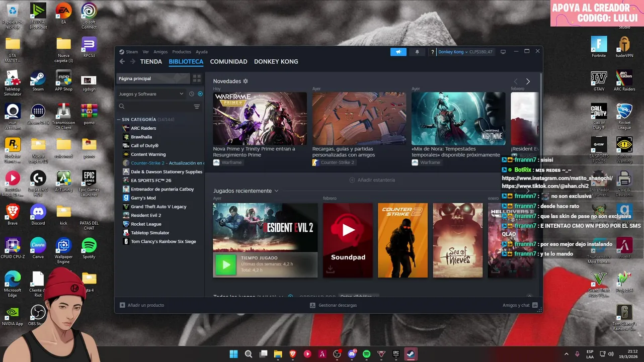Select Brawlhalla in the library list
Screen dimensions: 644x362
pos(141,137)
